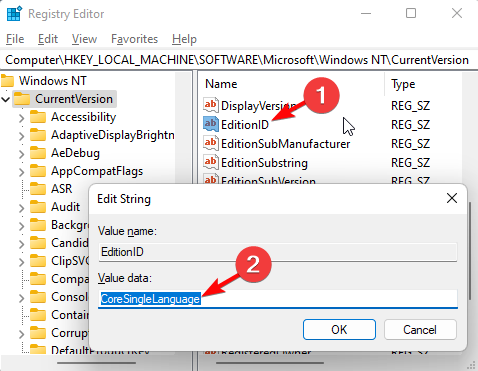Expand the Consol... key
The width and height of the screenshot is (478, 371).
21,298
